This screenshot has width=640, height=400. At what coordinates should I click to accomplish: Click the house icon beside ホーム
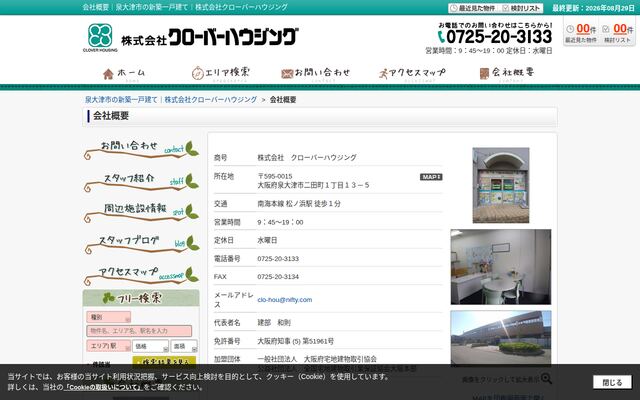[x=108, y=74]
